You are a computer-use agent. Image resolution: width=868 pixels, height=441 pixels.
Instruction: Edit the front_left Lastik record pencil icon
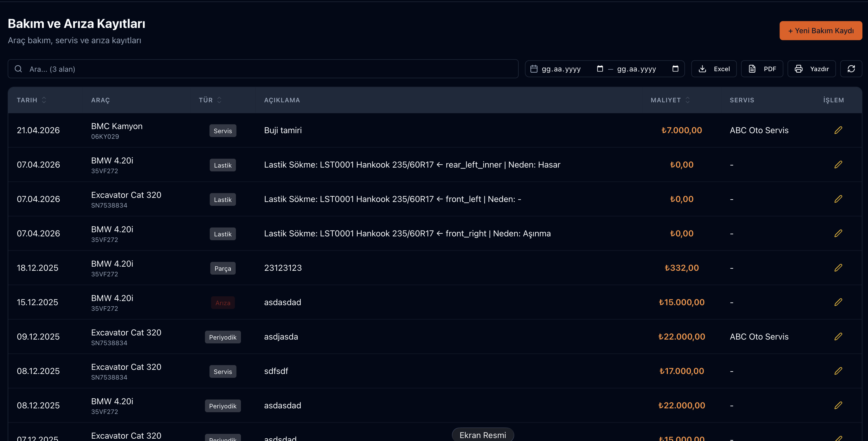838,199
